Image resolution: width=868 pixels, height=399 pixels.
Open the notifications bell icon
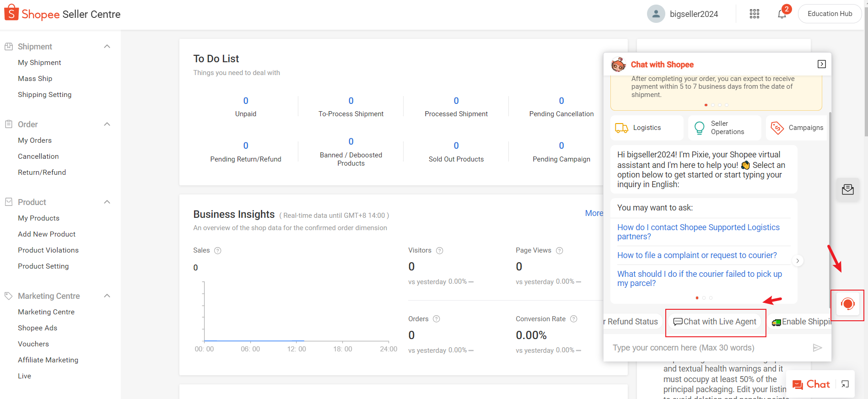tap(782, 14)
